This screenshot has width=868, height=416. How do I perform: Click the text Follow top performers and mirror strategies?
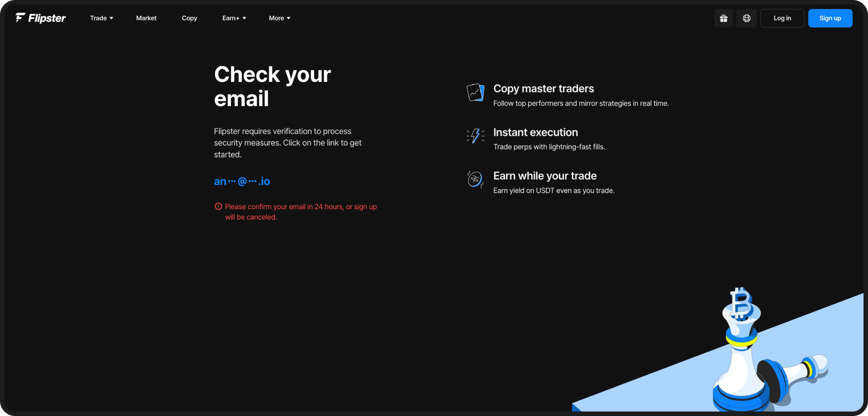581,103
